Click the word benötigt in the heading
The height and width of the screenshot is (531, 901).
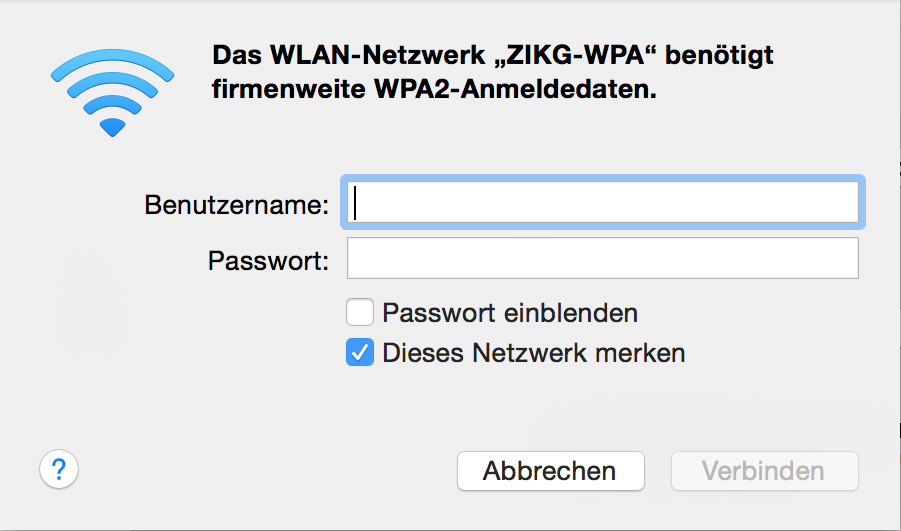[724, 55]
